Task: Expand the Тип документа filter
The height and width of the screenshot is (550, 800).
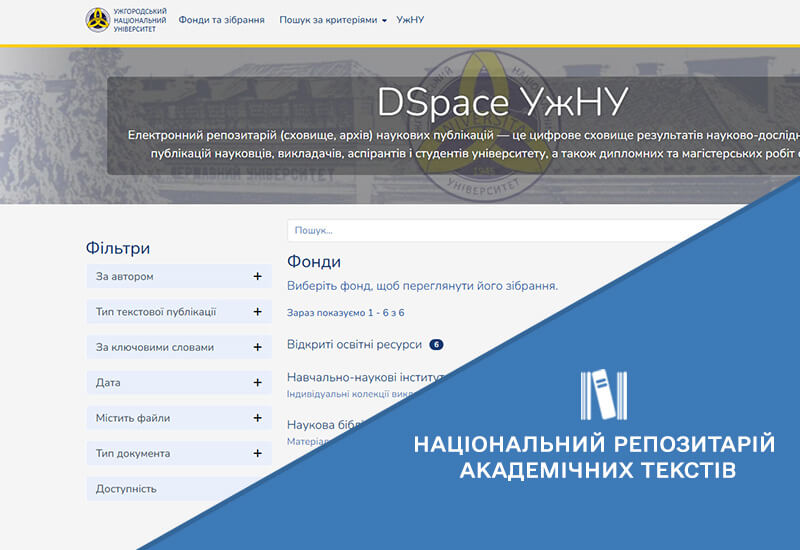Action: [179, 453]
